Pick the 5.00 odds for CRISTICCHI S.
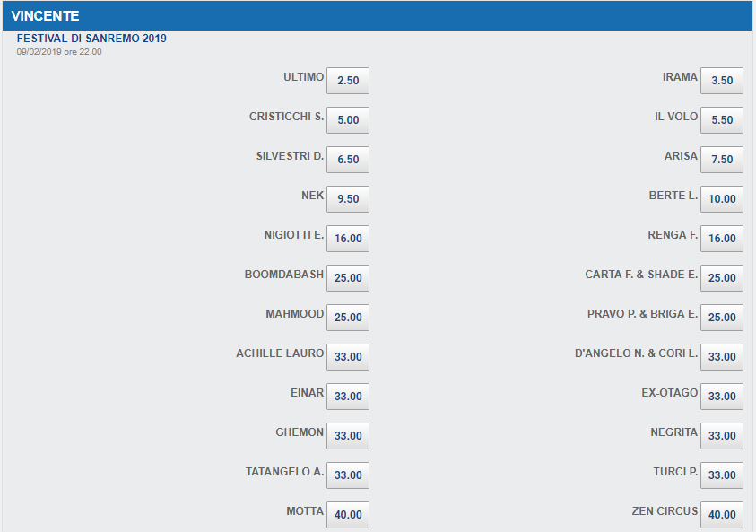The image size is (756, 532). pos(348,120)
